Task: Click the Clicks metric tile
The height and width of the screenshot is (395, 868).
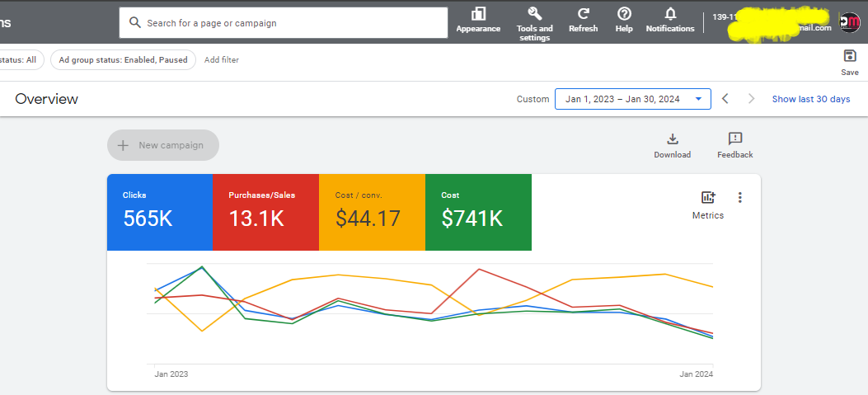Action: [x=159, y=212]
